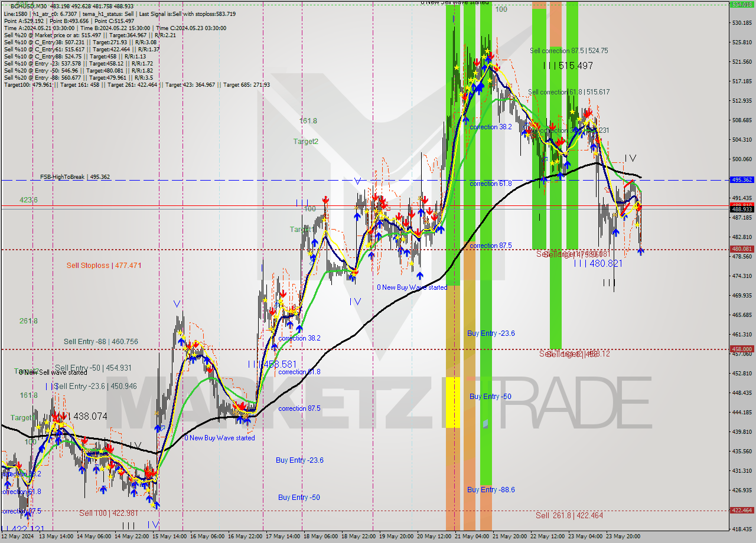756x543 pixels.
Task: Click the 'Sell Entry -23.6 | 450.946' label
Action: 95,387
